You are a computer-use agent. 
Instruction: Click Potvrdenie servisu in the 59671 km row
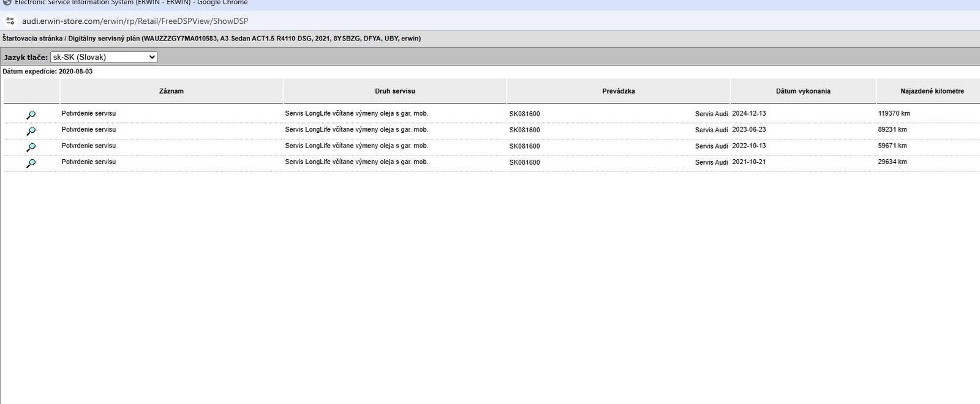click(x=89, y=146)
